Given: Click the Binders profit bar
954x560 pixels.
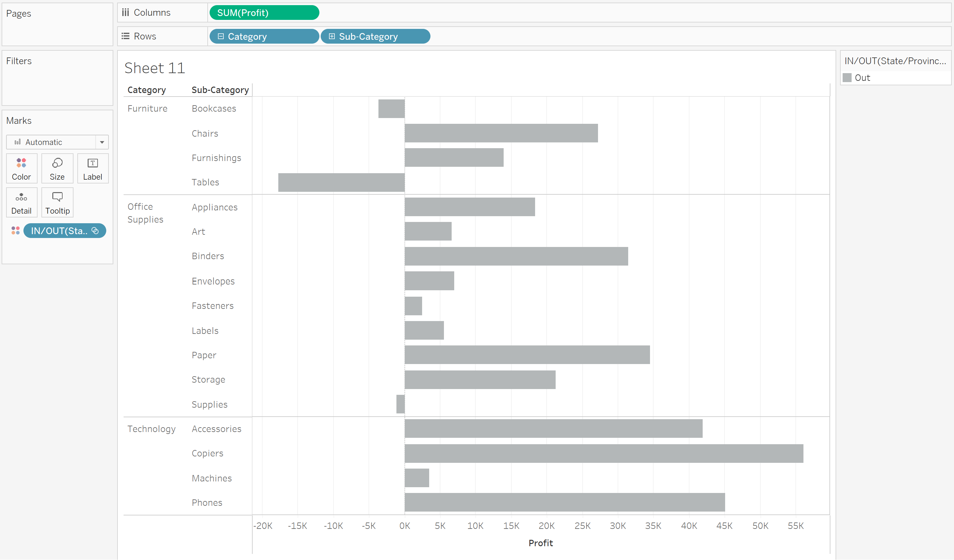Looking at the screenshot, I should pos(516,256).
